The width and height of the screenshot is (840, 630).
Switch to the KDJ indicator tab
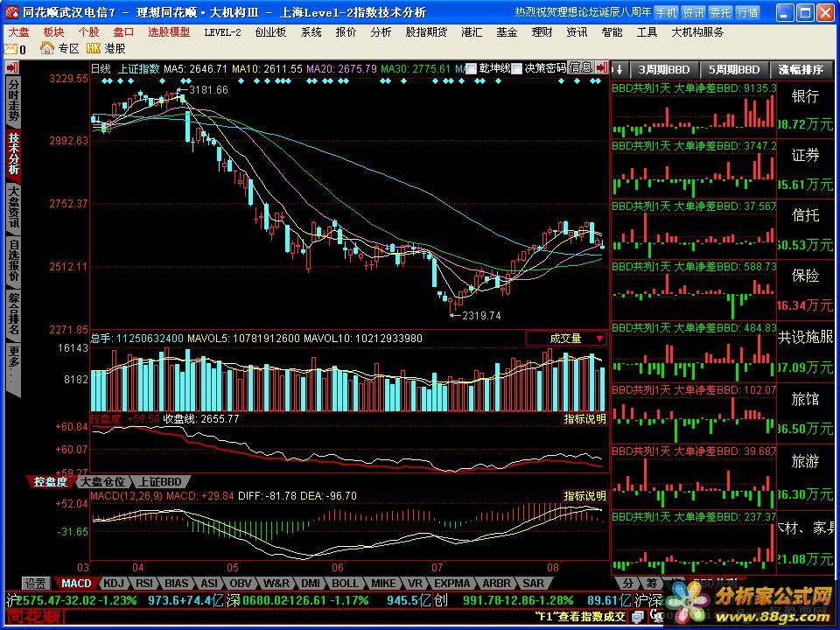click(113, 584)
